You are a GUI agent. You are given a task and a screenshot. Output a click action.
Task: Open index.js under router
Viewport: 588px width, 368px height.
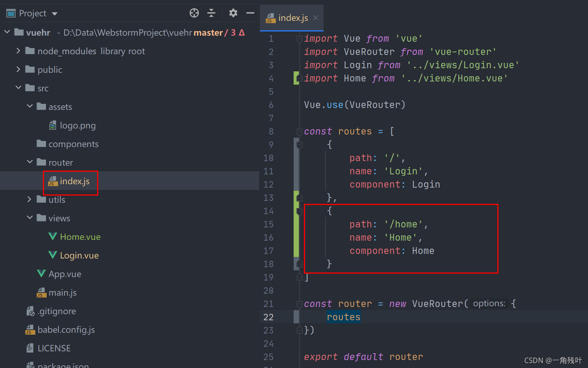pyautogui.click(x=74, y=181)
